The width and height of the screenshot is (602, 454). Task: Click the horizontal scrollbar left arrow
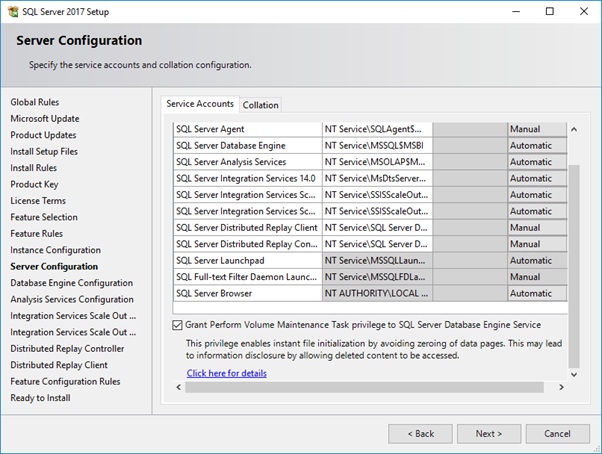179,387
